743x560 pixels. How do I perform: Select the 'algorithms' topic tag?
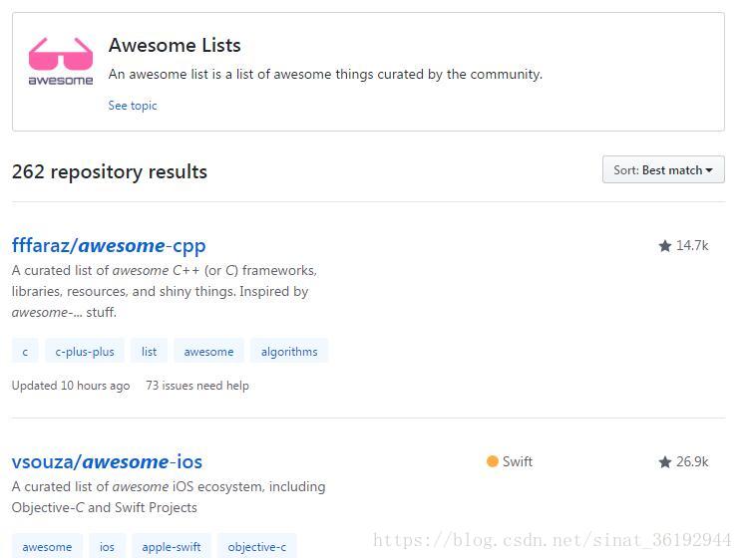[289, 352]
